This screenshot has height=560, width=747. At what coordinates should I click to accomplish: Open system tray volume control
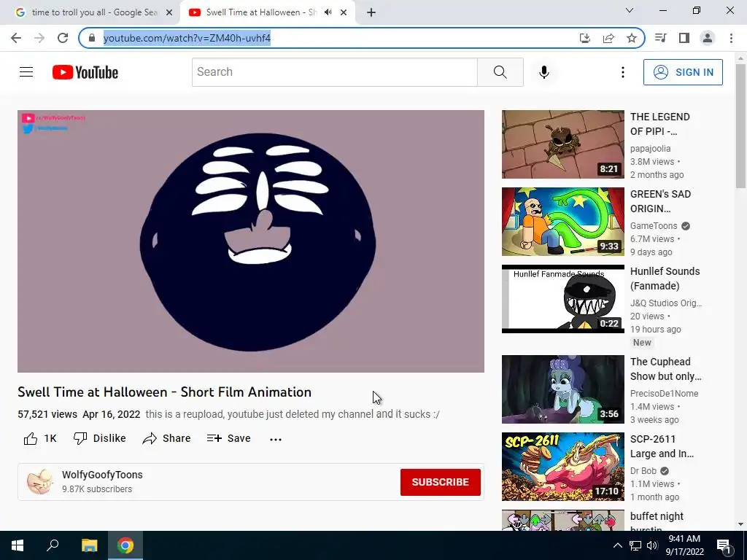pyautogui.click(x=652, y=545)
